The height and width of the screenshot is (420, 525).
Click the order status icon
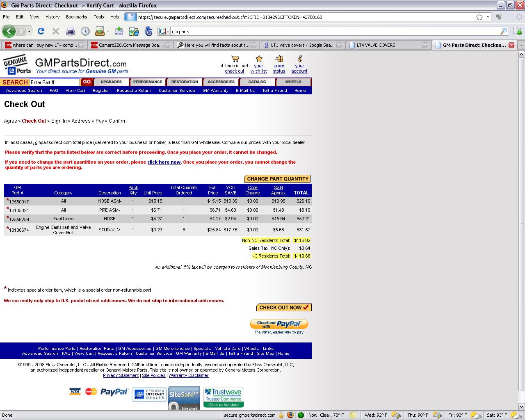click(x=279, y=59)
